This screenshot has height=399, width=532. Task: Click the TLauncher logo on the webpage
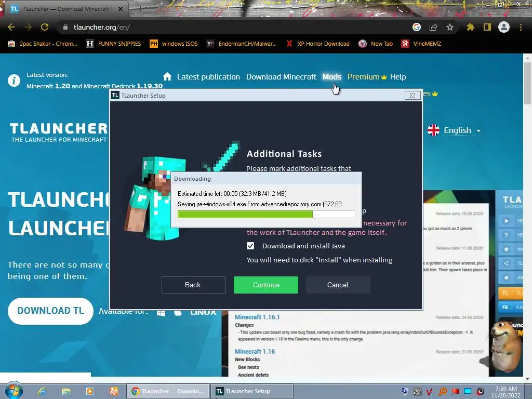[x=58, y=132]
